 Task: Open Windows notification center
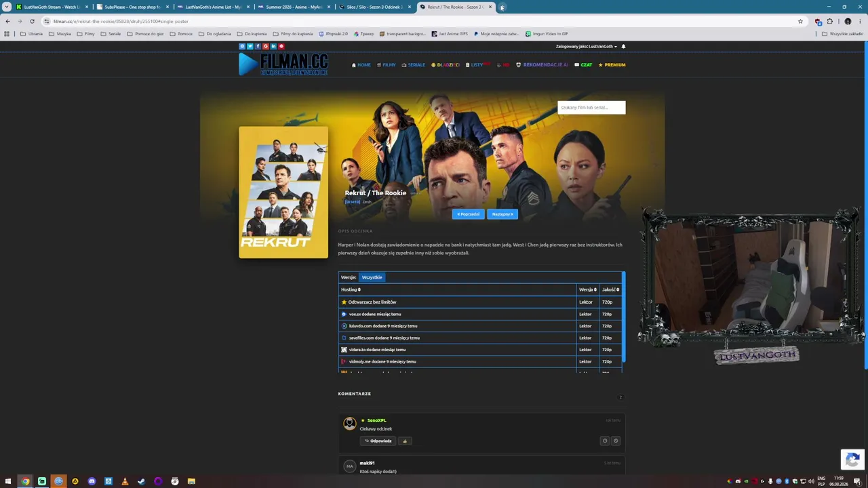857,481
